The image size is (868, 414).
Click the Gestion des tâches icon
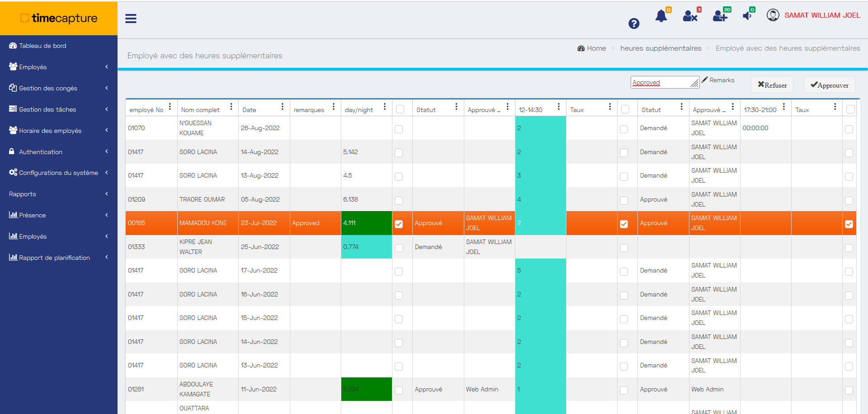(13, 109)
